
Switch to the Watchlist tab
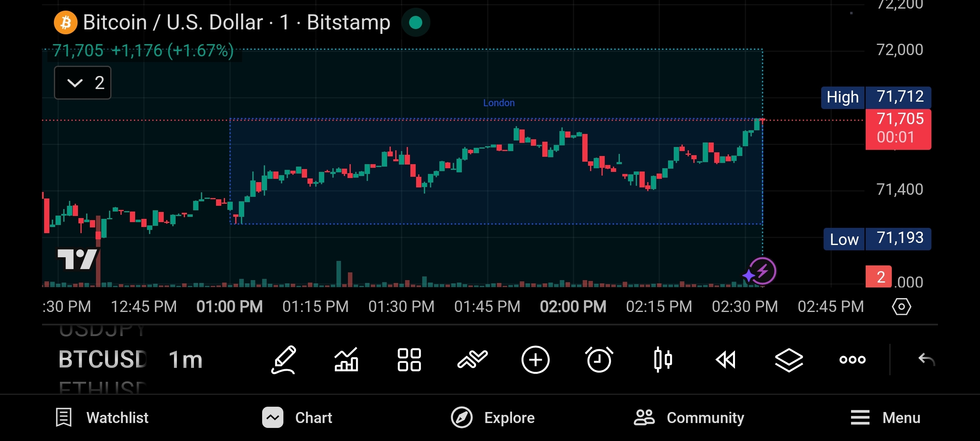102,418
